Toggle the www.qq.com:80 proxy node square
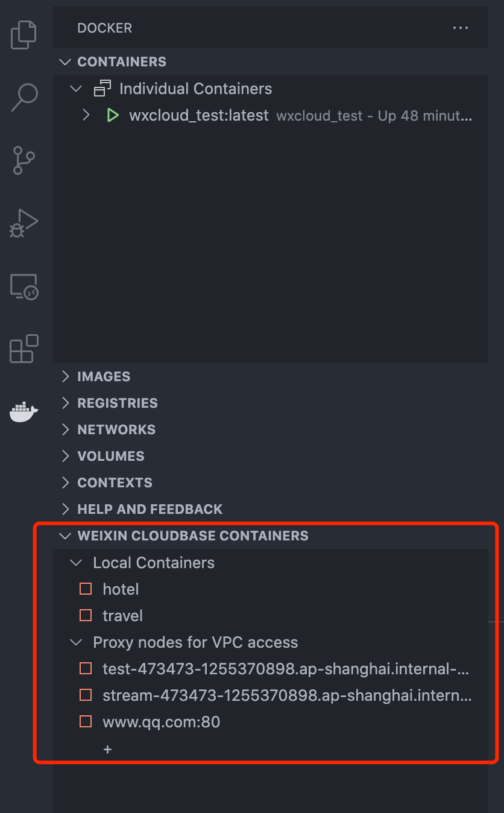Image resolution: width=504 pixels, height=813 pixels. click(x=86, y=721)
